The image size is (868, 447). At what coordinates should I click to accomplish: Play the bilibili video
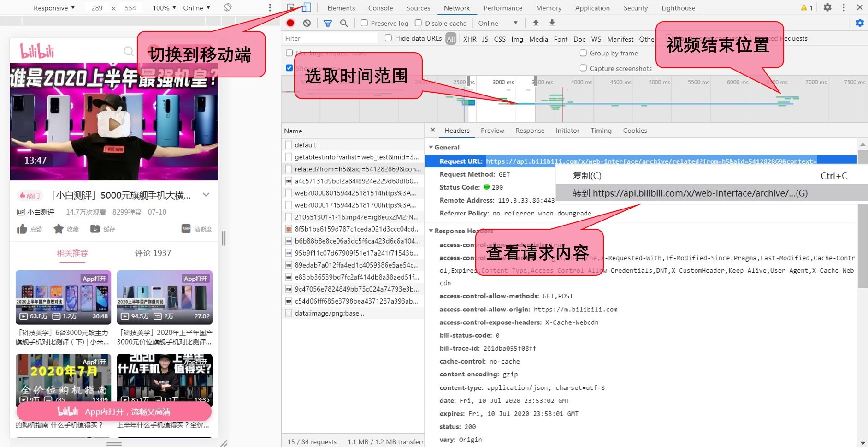(x=114, y=123)
